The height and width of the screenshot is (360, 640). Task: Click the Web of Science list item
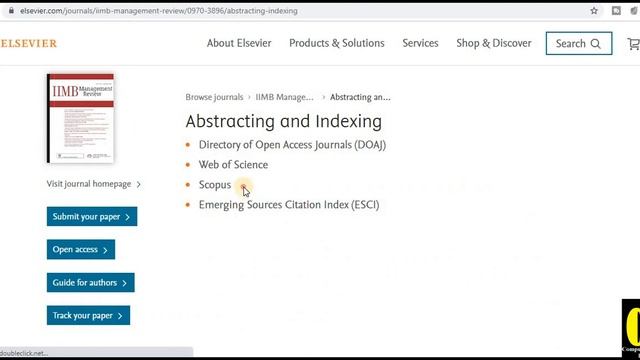[x=233, y=165]
